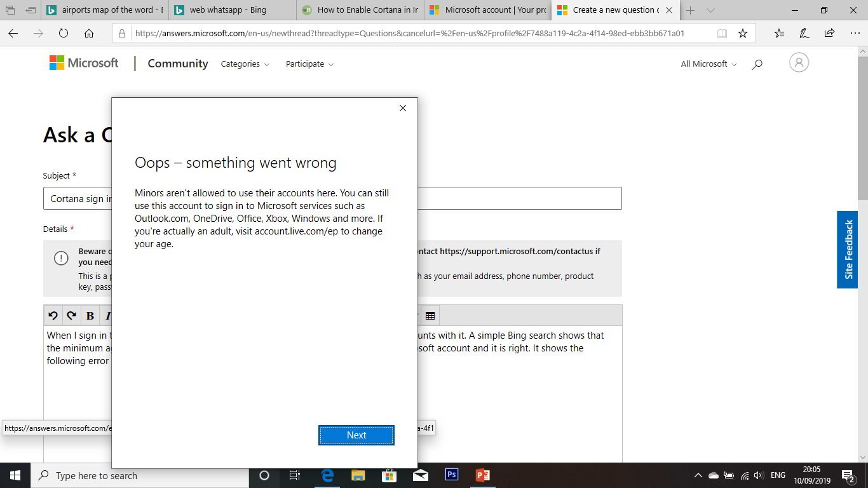Open the Edge Favorites hub
This screenshot has width=868, height=488.
click(x=780, y=34)
